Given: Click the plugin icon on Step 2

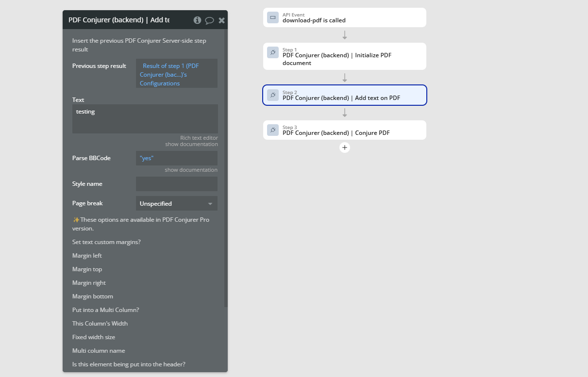Looking at the screenshot, I should pyautogui.click(x=273, y=95).
